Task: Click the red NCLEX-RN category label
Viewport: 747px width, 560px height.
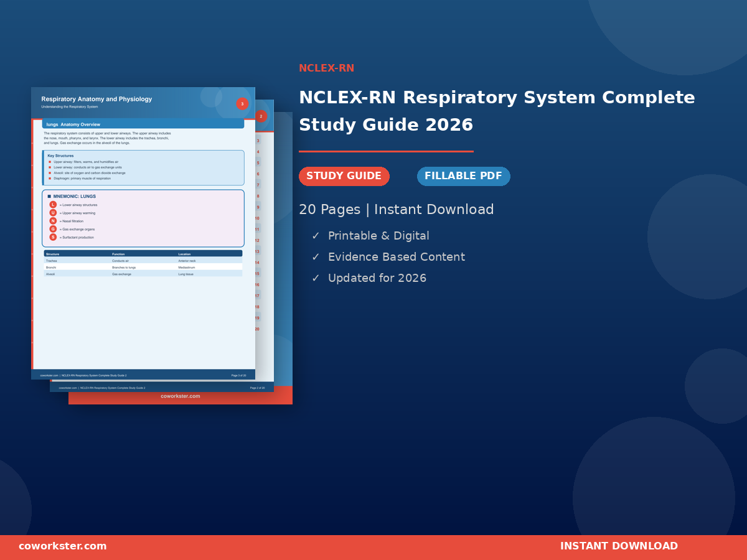Action: [x=326, y=68]
